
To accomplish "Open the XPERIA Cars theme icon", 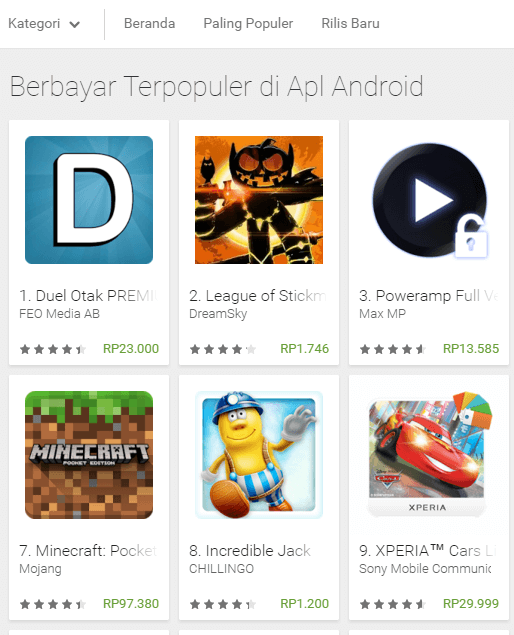I will click(x=429, y=455).
